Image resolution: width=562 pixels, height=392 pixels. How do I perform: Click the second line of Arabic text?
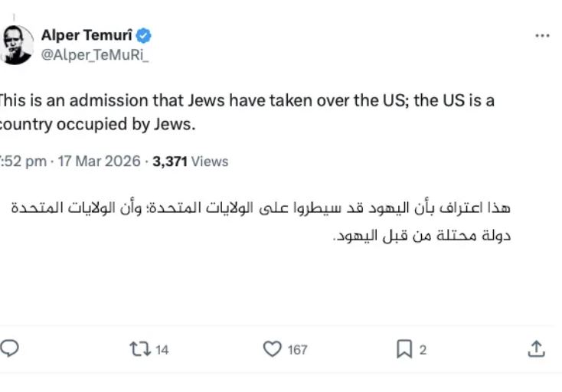[x=422, y=235]
